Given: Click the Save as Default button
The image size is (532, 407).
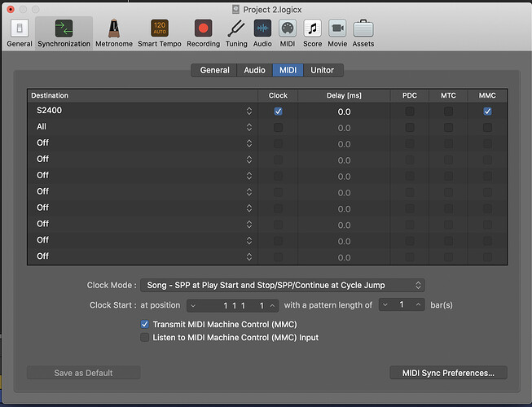Looking at the screenshot, I should pos(83,373).
